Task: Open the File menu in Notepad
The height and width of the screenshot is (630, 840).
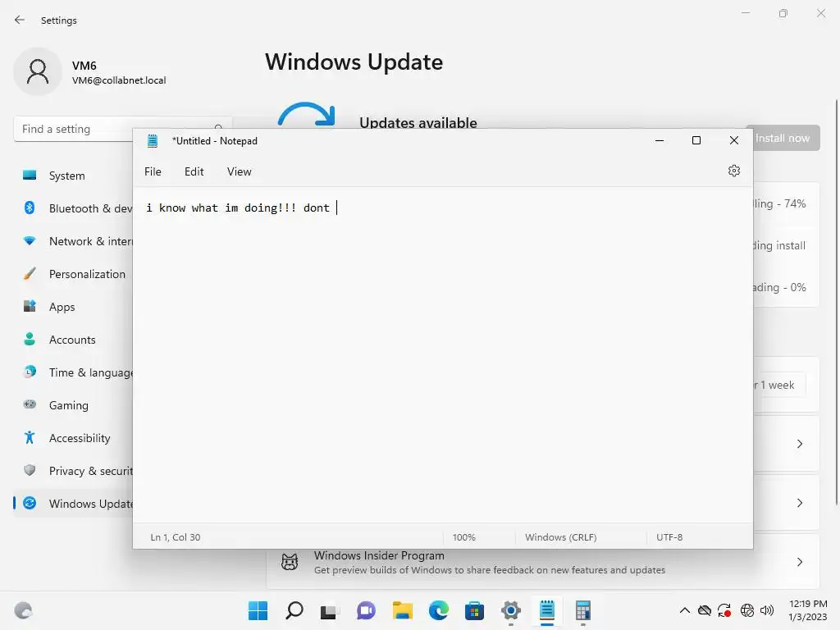Action: click(x=153, y=171)
